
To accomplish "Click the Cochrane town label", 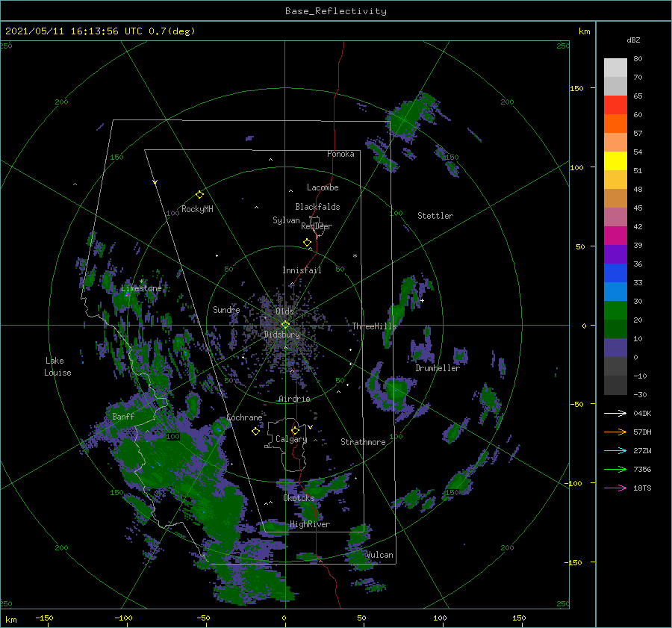I will click(244, 417).
